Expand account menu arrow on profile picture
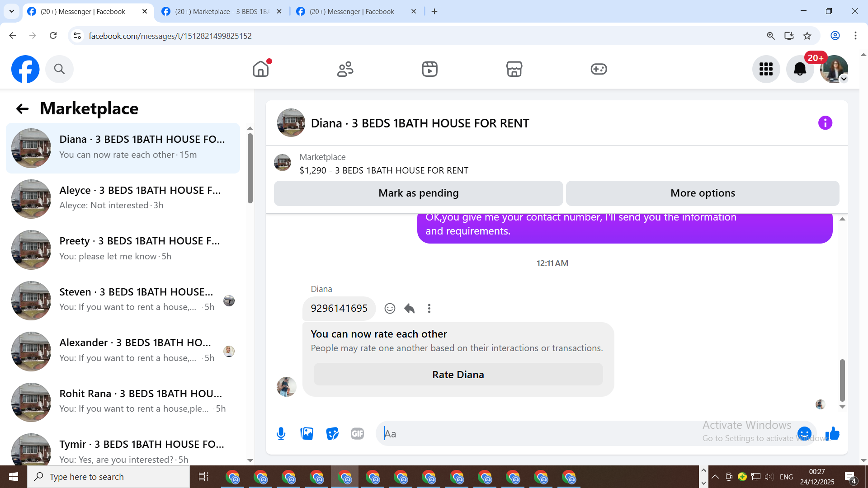 (844, 79)
